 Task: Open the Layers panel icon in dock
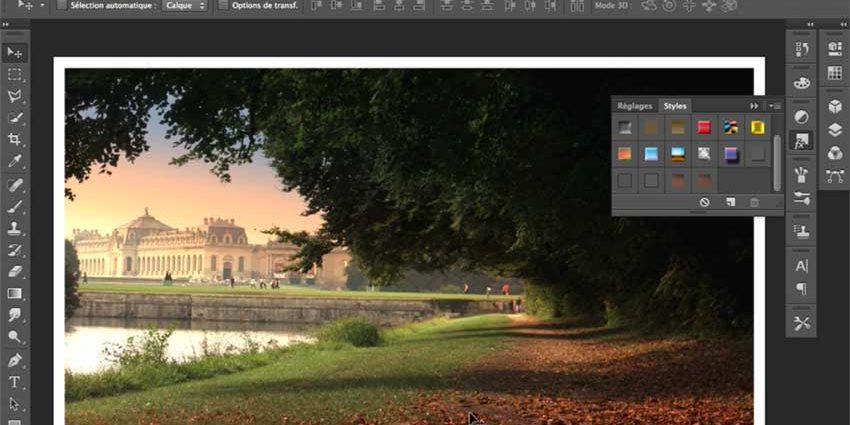pyautogui.click(x=835, y=130)
